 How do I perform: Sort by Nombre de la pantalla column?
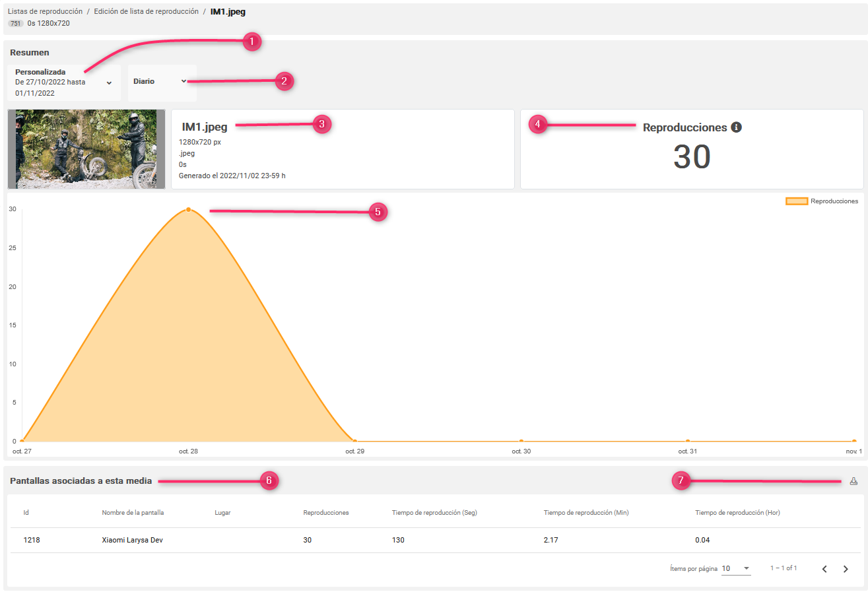pyautogui.click(x=133, y=513)
